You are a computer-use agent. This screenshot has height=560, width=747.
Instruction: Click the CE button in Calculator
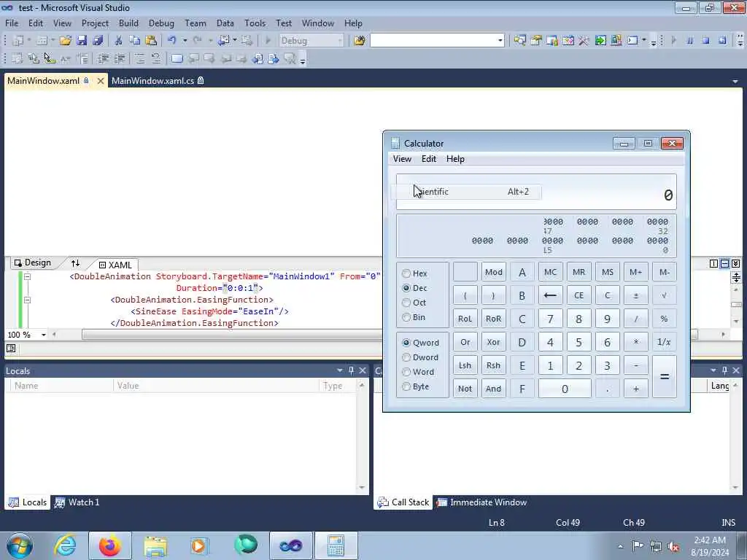[x=578, y=295]
